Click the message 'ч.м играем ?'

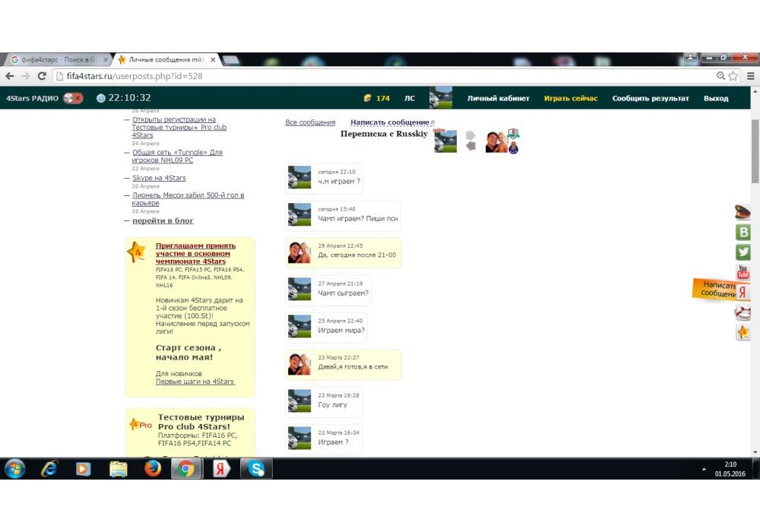point(339,181)
